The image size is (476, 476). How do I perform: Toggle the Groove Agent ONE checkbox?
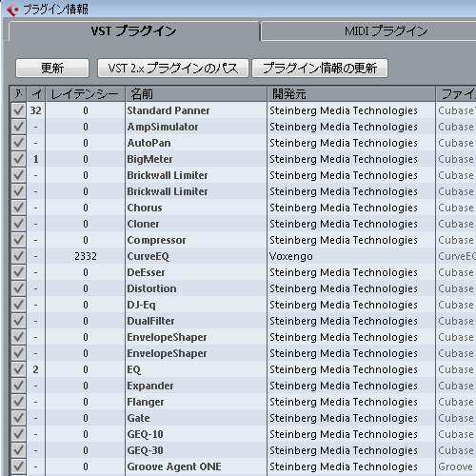18,466
